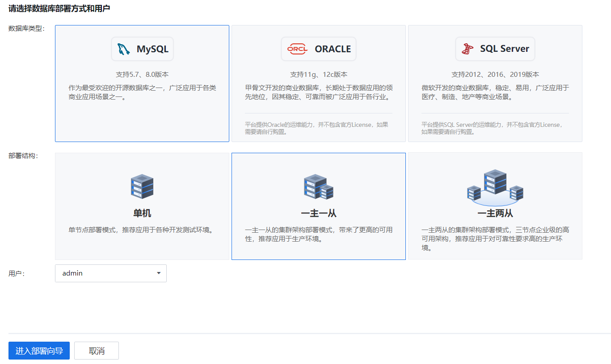This screenshot has width=611, height=364.
Task: Click the SQL Server red logo icon
Action: click(x=468, y=49)
